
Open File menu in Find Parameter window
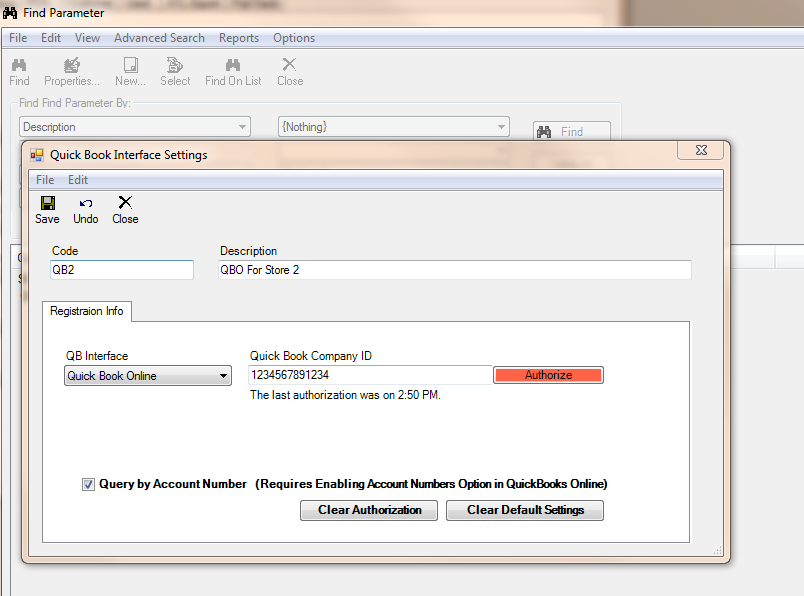point(18,38)
